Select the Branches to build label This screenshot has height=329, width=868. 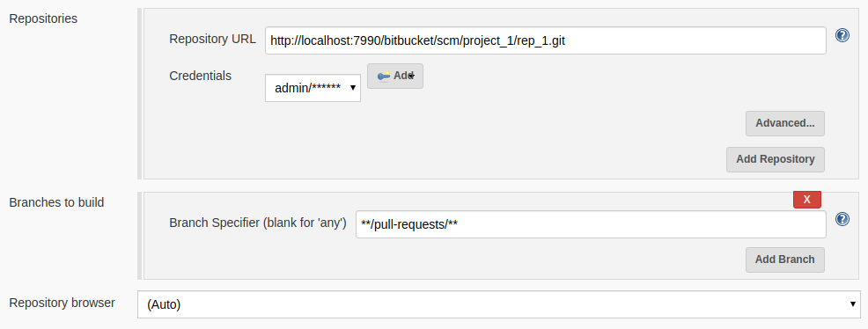[56, 202]
